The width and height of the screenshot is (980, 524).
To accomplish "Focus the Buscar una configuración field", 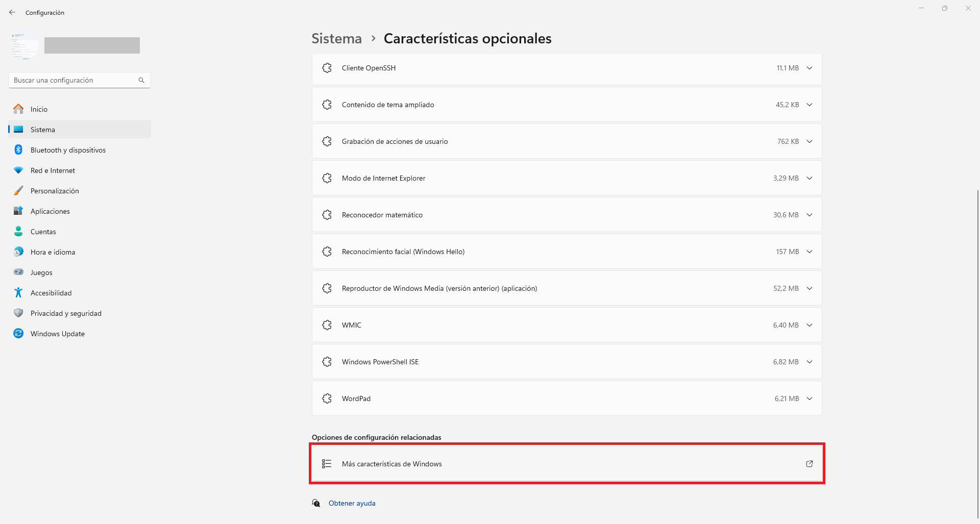I will pyautogui.click(x=80, y=80).
